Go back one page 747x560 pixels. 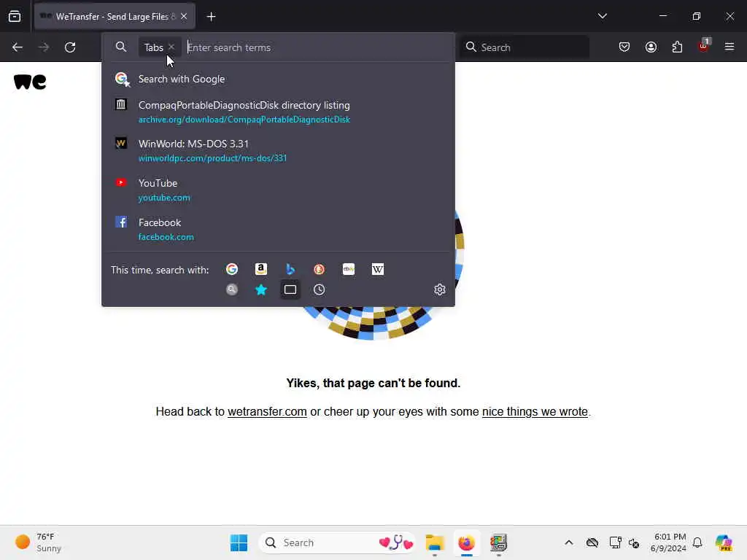(18, 47)
